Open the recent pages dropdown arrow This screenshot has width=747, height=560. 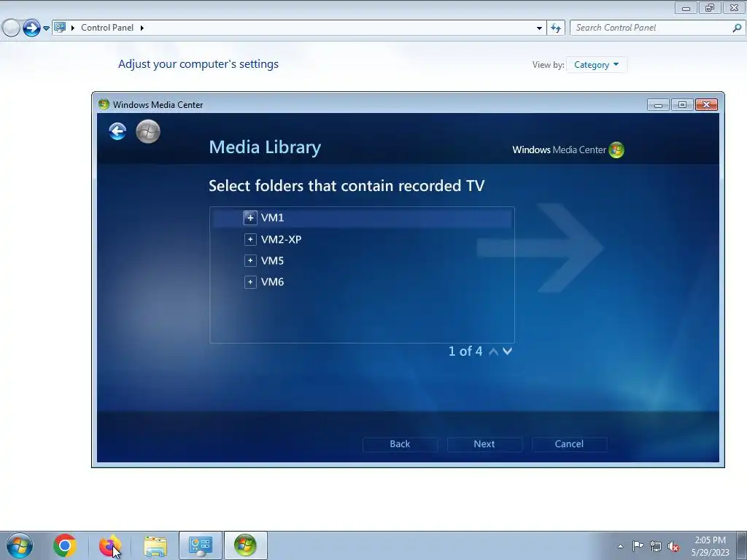click(x=46, y=28)
